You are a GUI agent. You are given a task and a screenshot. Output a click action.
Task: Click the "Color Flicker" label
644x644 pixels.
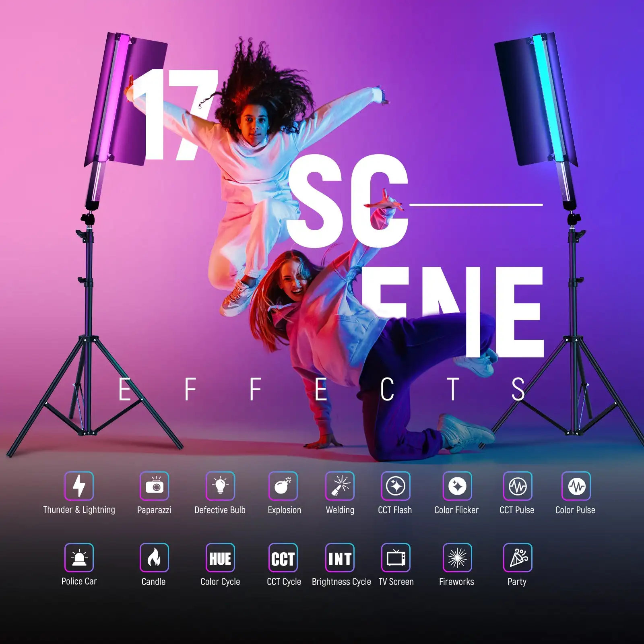pos(456,510)
